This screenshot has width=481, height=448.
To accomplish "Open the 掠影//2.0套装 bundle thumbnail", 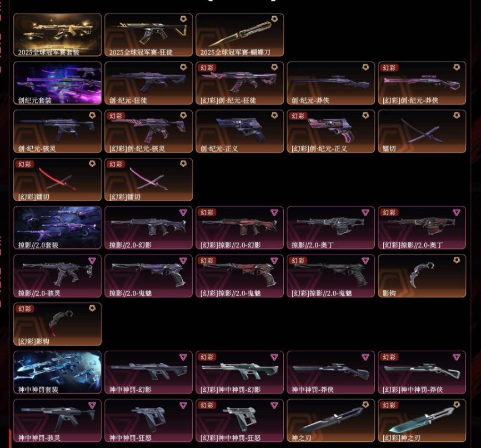I will tap(57, 227).
